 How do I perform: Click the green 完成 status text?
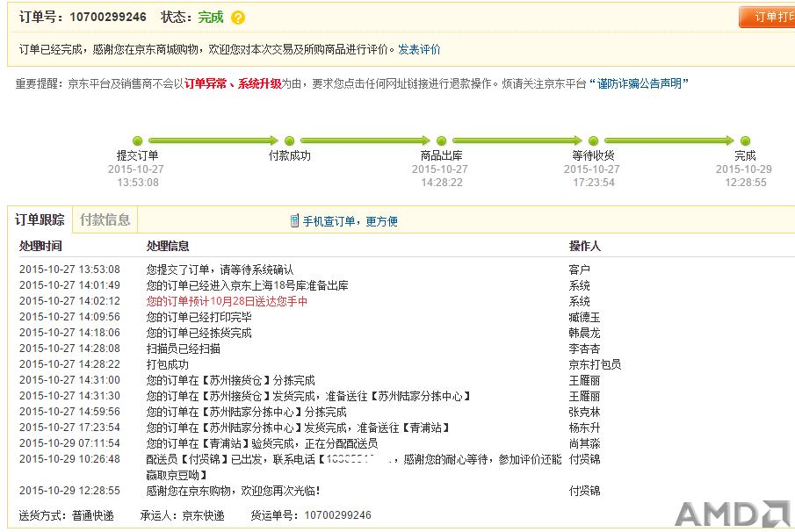tap(211, 18)
